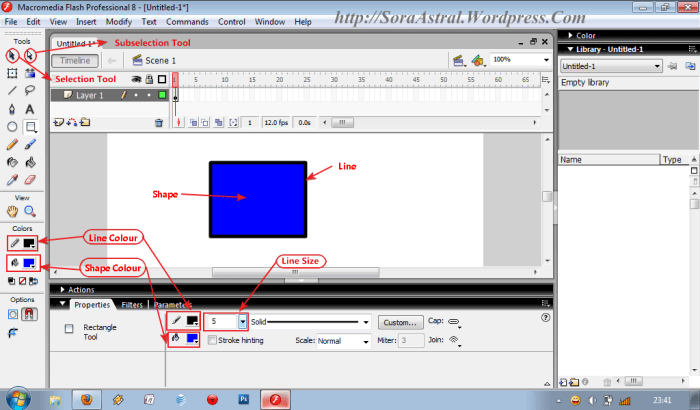Screen dimensions: 700x410
Task: Select the Brush tool
Action: tap(30, 144)
